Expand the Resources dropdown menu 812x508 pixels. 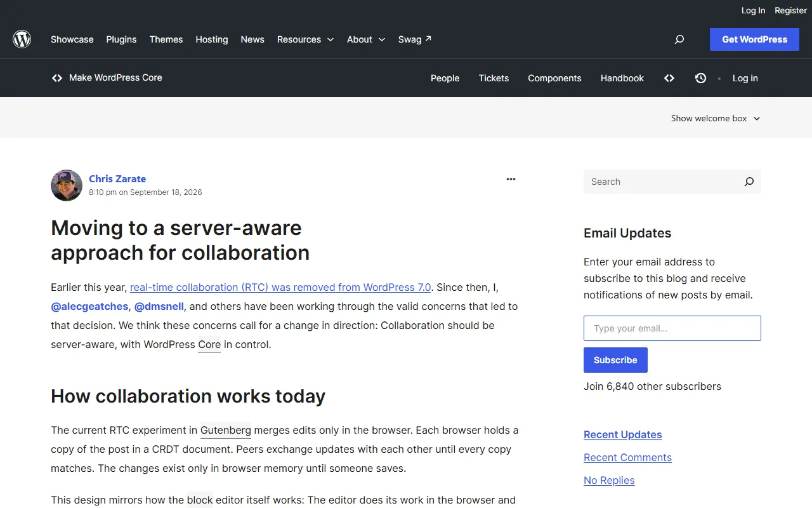click(x=305, y=39)
